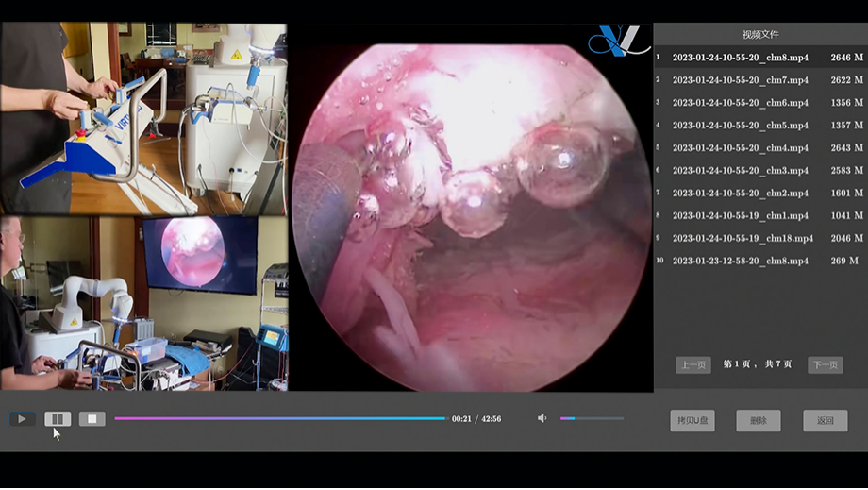Adjust the volume slider
The height and width of the screenshot is (490, 868).
point(592,418)
